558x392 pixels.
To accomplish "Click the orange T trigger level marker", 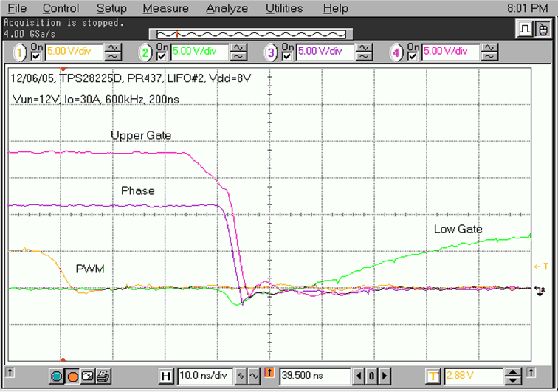I will 541,267.
